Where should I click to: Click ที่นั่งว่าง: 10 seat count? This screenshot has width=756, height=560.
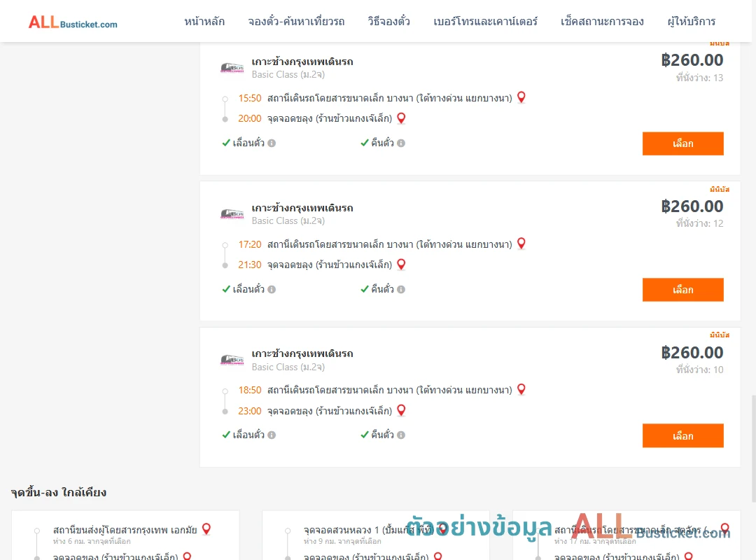(699, 370)
